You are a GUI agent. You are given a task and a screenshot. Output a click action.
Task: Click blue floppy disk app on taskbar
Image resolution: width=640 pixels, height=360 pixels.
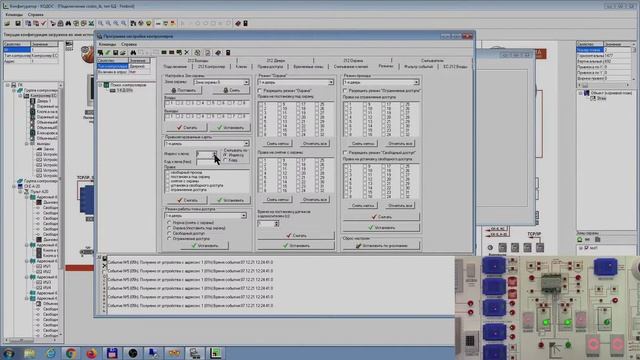pos(112,353)
